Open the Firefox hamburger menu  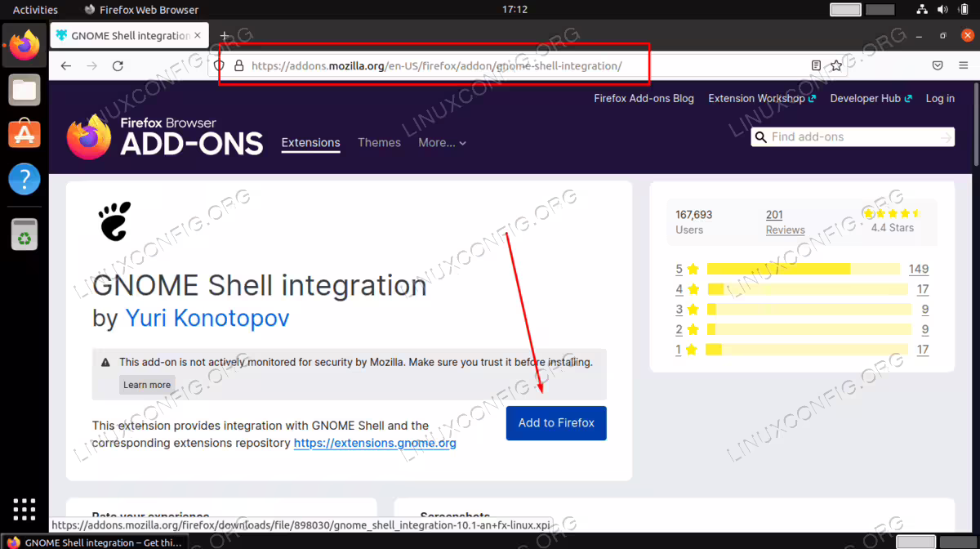tap(964, 66)
